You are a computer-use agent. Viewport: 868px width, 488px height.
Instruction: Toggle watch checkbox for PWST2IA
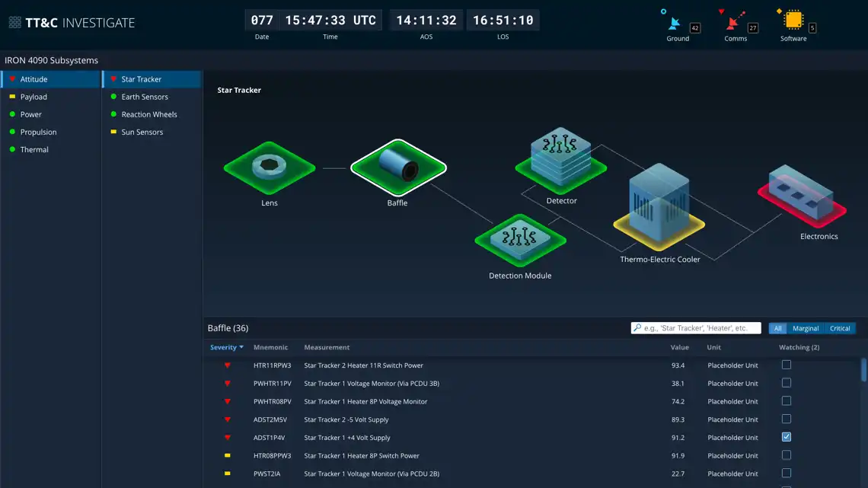point(786,473)
